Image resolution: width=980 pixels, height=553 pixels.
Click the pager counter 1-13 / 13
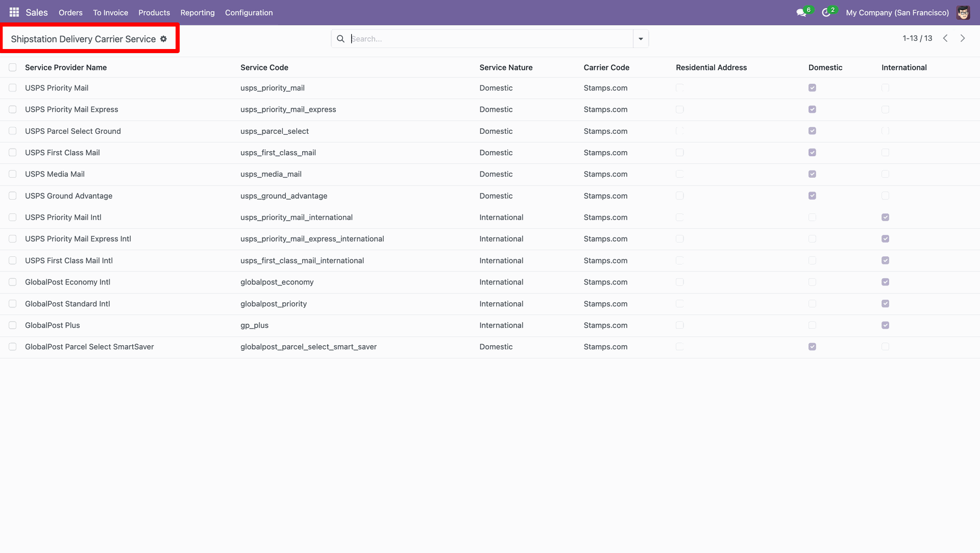point(917,38)
